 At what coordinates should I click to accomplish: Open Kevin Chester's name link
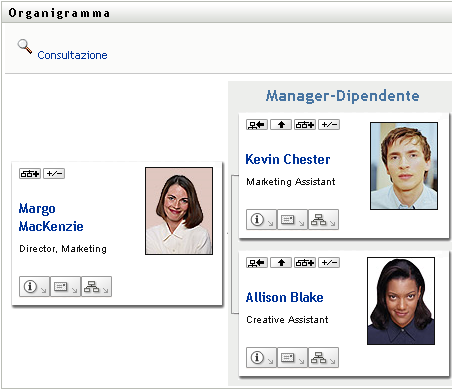pos(288,159)
